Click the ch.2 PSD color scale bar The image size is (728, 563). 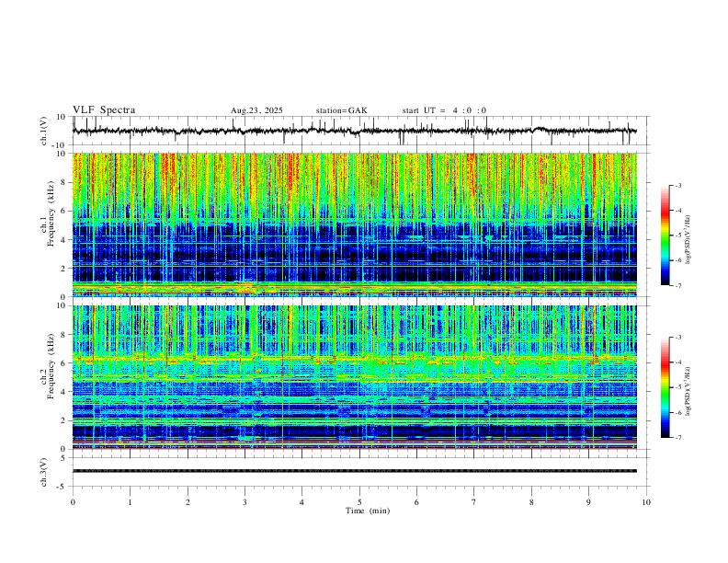[665, 387]
